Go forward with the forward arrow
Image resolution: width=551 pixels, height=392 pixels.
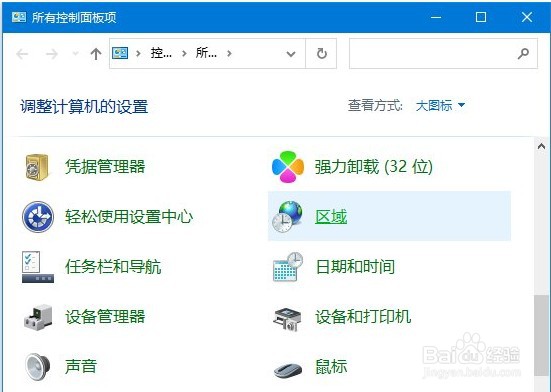click(52, 54)
